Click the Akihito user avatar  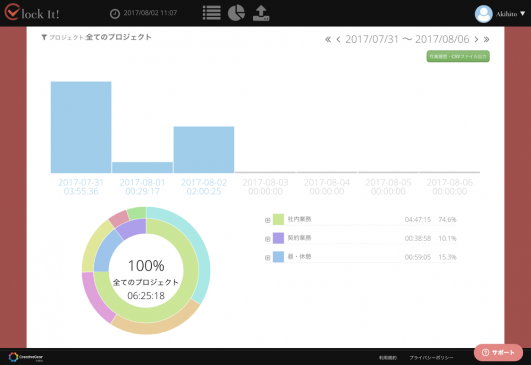[x=484, y=14]
